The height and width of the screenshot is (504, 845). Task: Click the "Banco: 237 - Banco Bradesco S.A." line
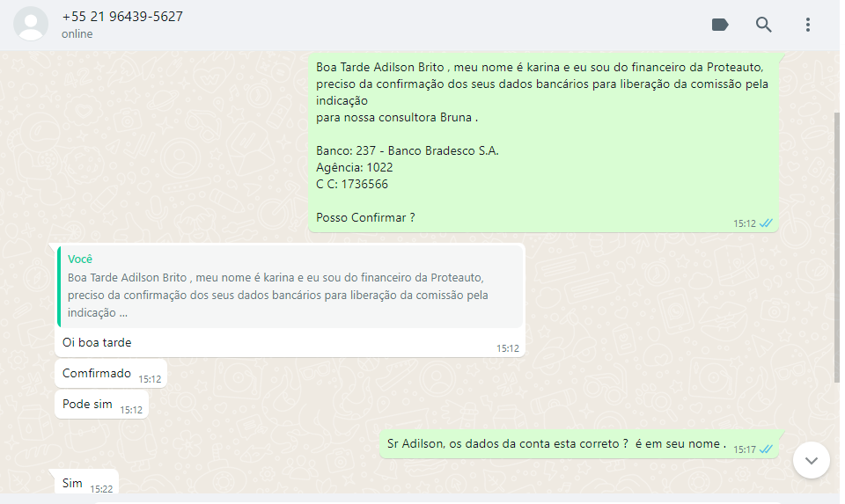click(x=407, y=150)
